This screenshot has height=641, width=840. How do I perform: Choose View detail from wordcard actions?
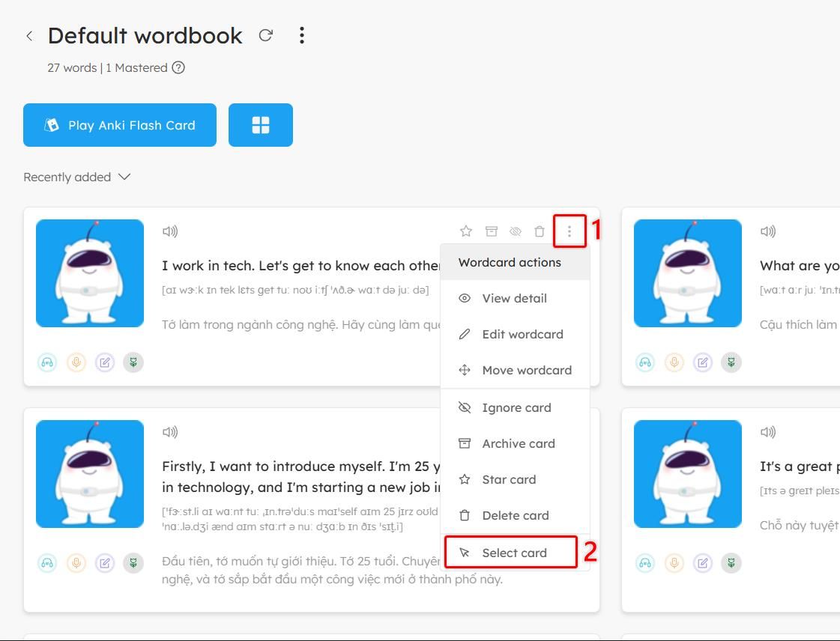click(x=514, y=298)
